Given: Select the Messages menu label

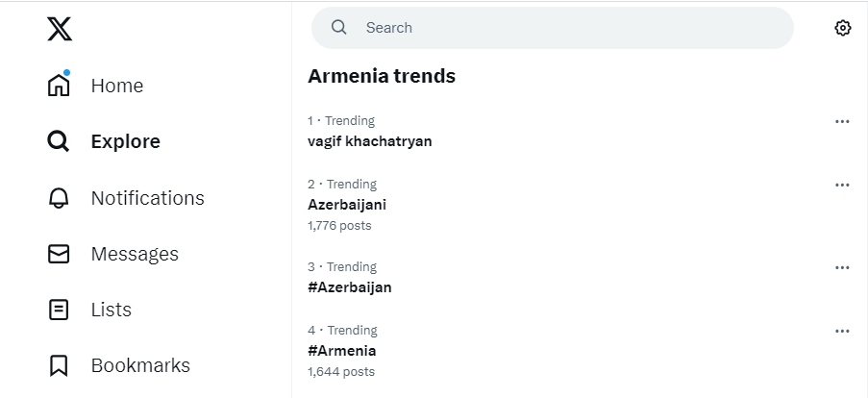Looking at the screenshot, I should coord(135,254).
